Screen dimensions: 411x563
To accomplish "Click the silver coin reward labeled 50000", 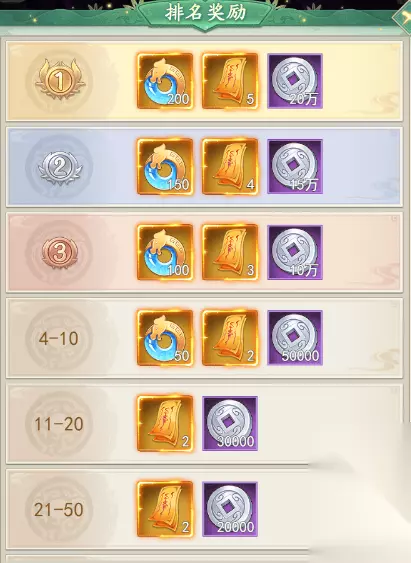I will click(x=295, y=338).
